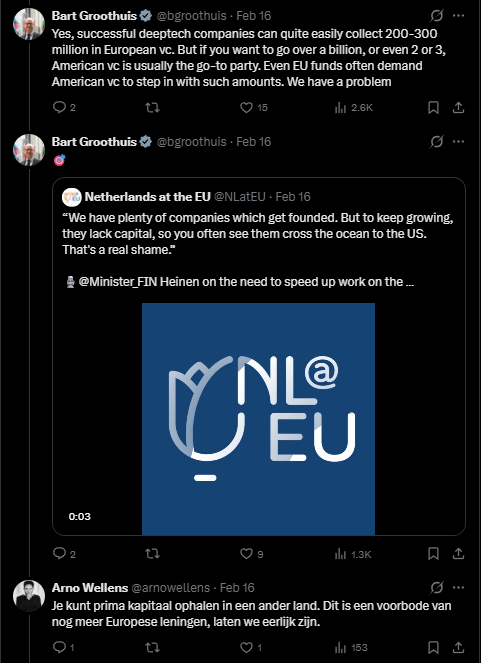View analytics showing 2.6K views
The image size is (481, 663).
(353, 108)
